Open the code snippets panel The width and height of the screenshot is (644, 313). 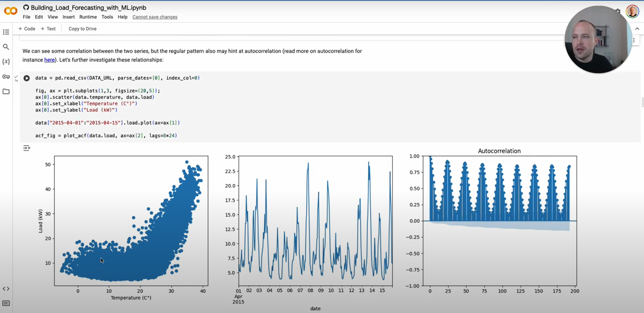(6, 289)
